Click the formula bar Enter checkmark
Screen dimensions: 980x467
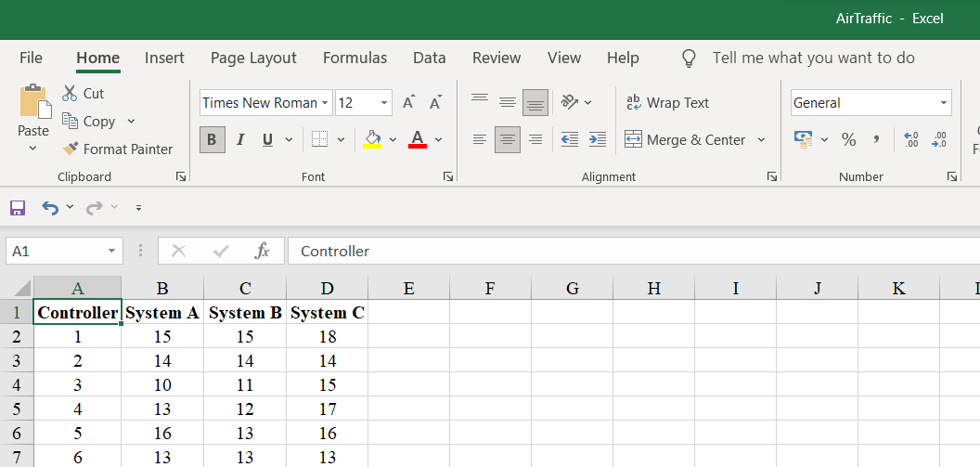pos(221,252)
